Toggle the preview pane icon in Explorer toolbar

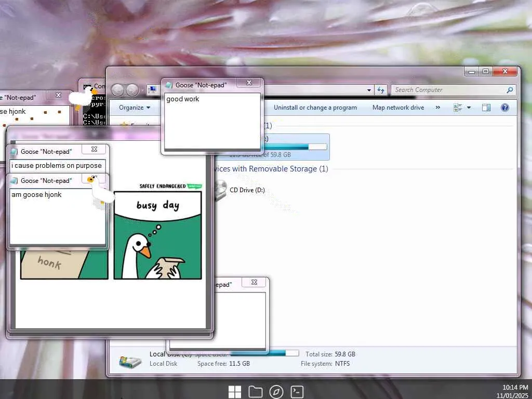486,108
